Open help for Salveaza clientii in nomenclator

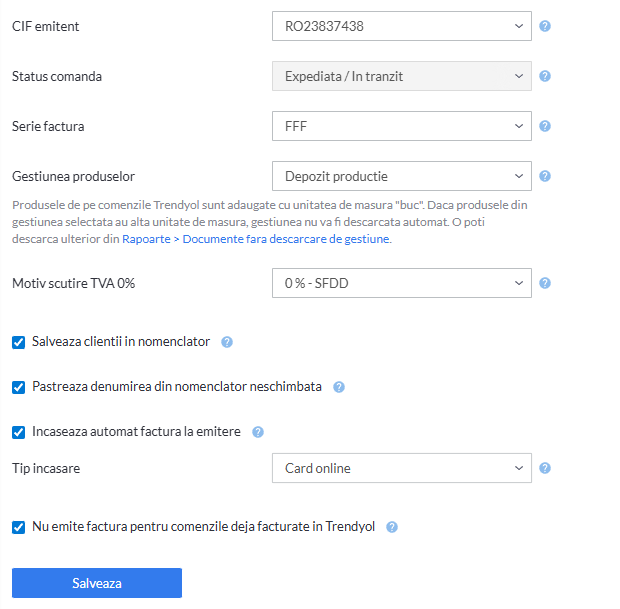[x=227, y=342]
